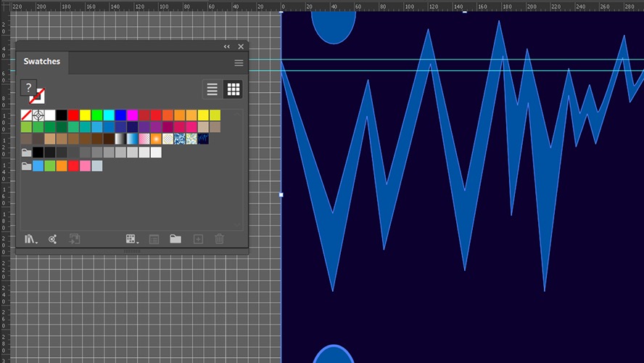Open the Show Swatch Kinds menu
The height and width of the screenshot is (363, 644).
pos(132,239)
